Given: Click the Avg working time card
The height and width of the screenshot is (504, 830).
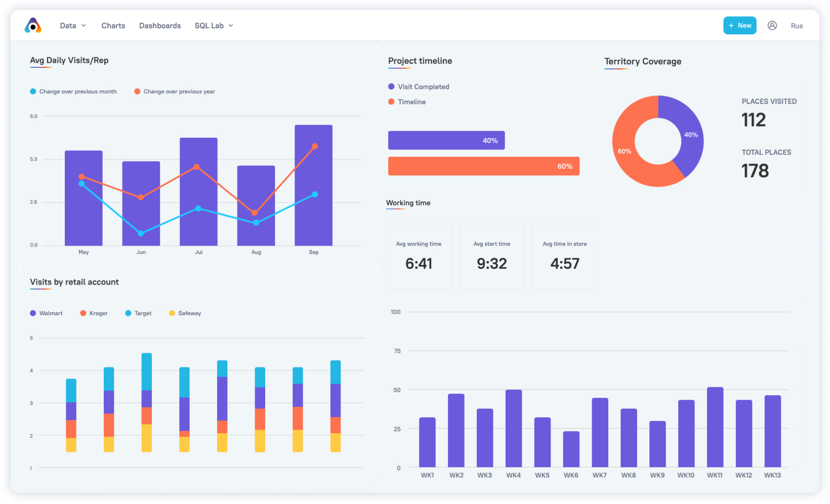Looking at the screenshot, I should (419, 257).
